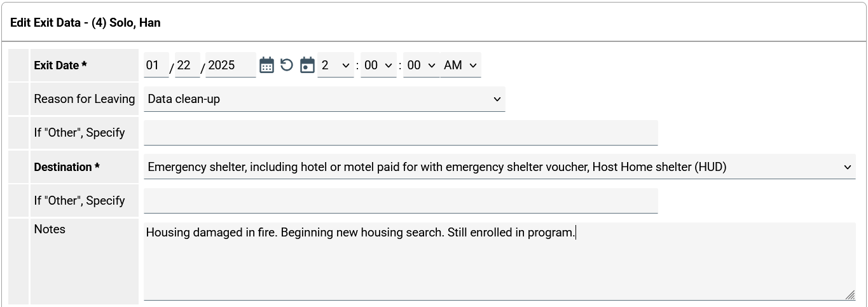Click the reset date circular arrow icon
Image resolution: width=868 pixels, height=307 pixels.
click(x=287, y=65)
